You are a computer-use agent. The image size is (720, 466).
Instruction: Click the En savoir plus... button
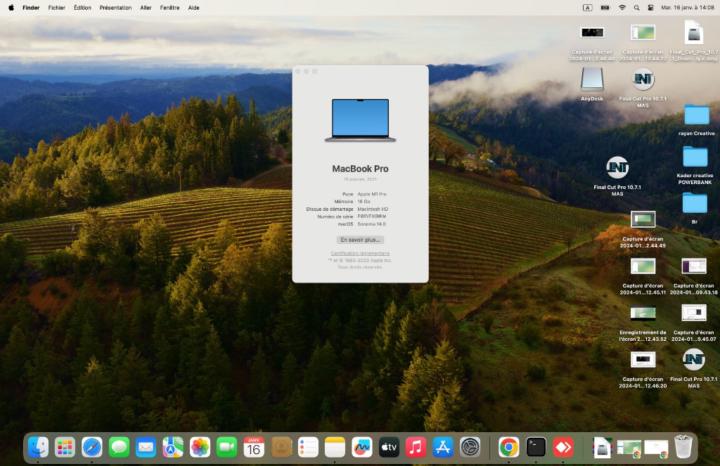point(360,240)
